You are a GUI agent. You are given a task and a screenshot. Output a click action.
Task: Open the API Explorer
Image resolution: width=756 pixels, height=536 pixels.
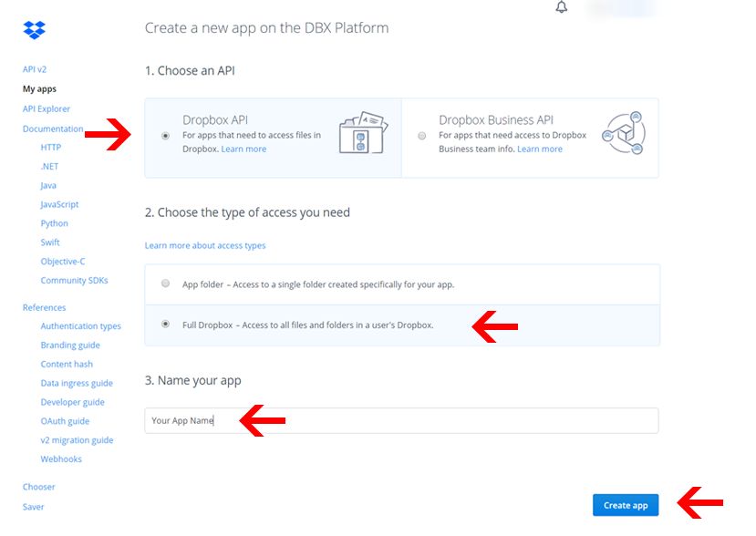pos(47,108)
